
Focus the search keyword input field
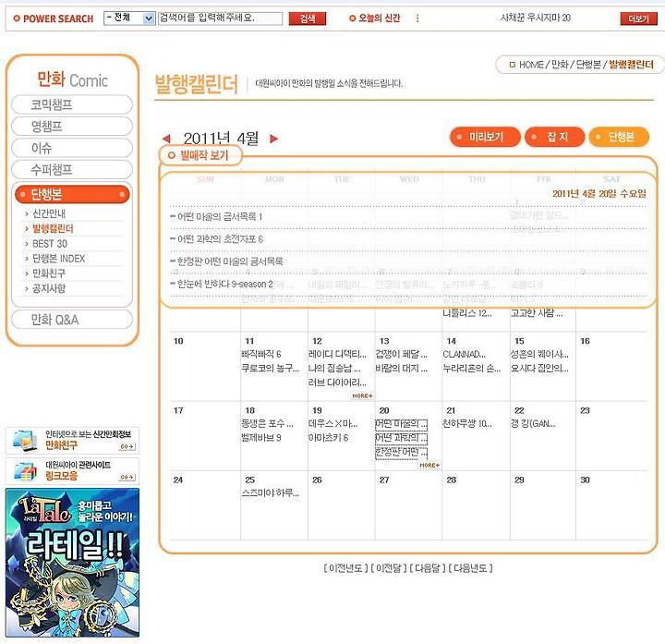tap(220, 18)
